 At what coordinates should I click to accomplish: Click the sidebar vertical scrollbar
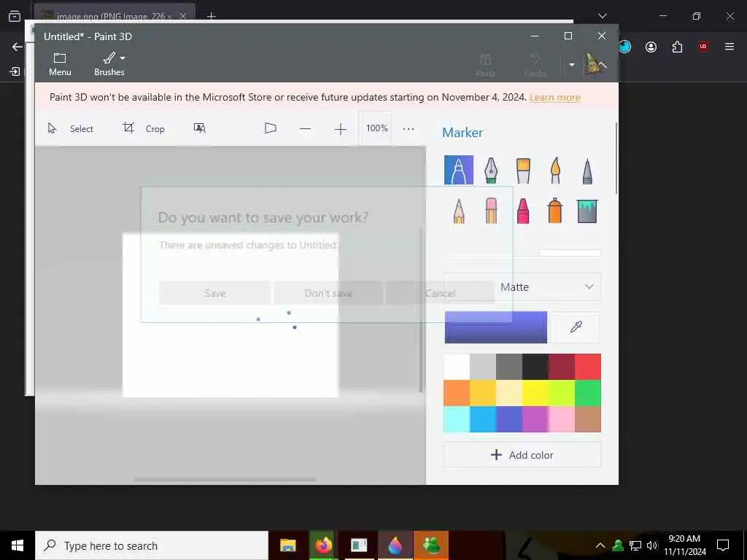coord(616,158)
